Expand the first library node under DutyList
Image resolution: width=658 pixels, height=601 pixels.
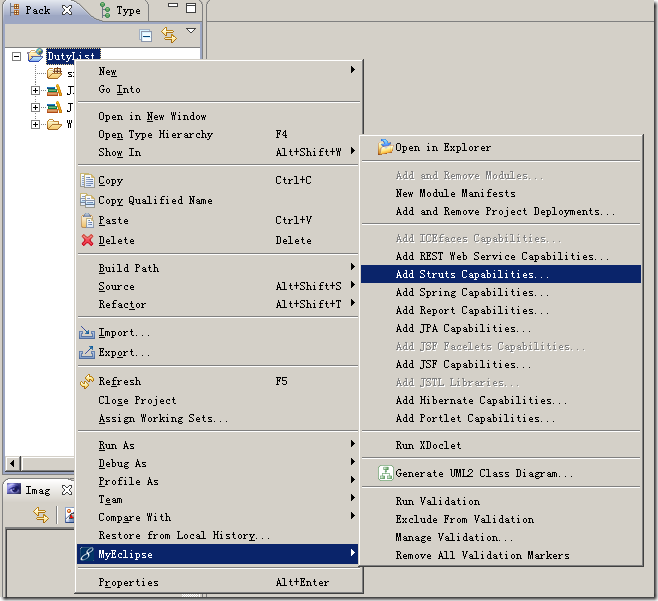(36, 91)
